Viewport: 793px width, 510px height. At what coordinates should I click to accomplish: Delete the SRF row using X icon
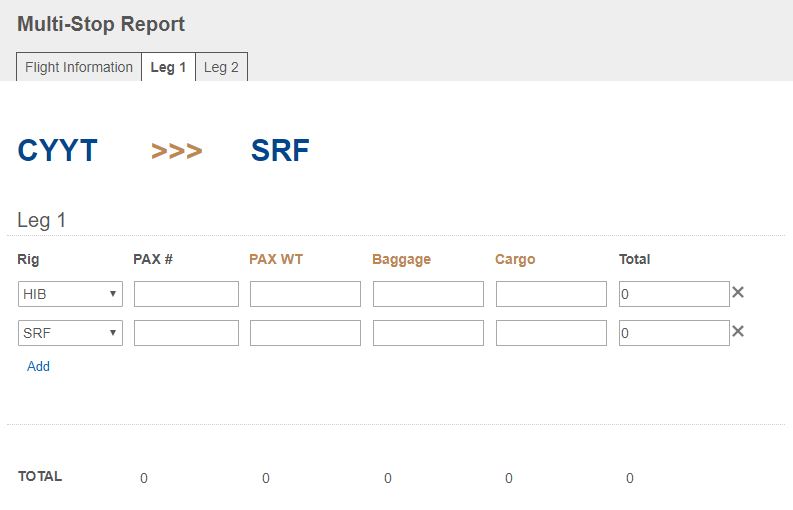coord(738,331)
